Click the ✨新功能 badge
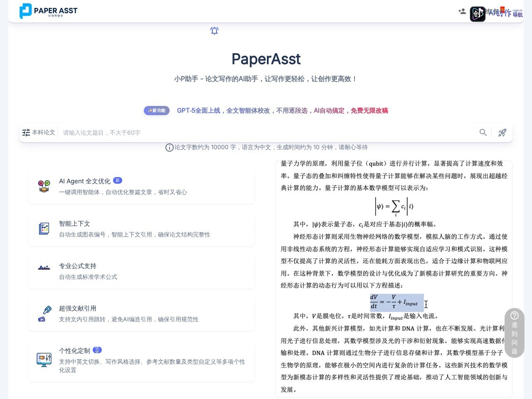This screenshot has width=532, height=399. (157, 111)
